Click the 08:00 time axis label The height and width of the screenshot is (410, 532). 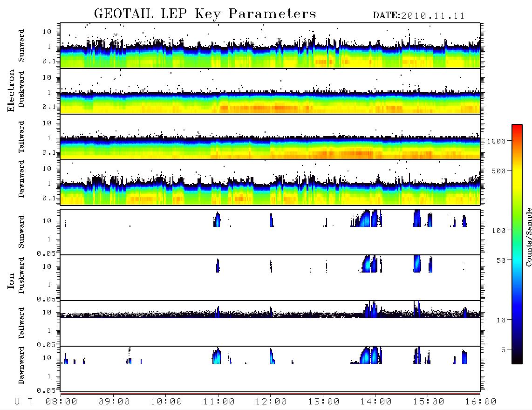point(61,402)
